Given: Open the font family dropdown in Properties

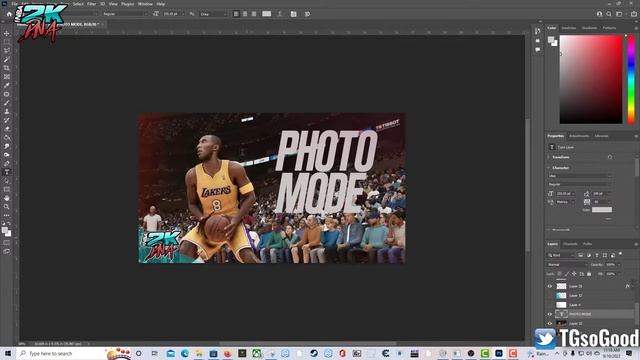Looking at the screenshot, I should coord(580,176).
